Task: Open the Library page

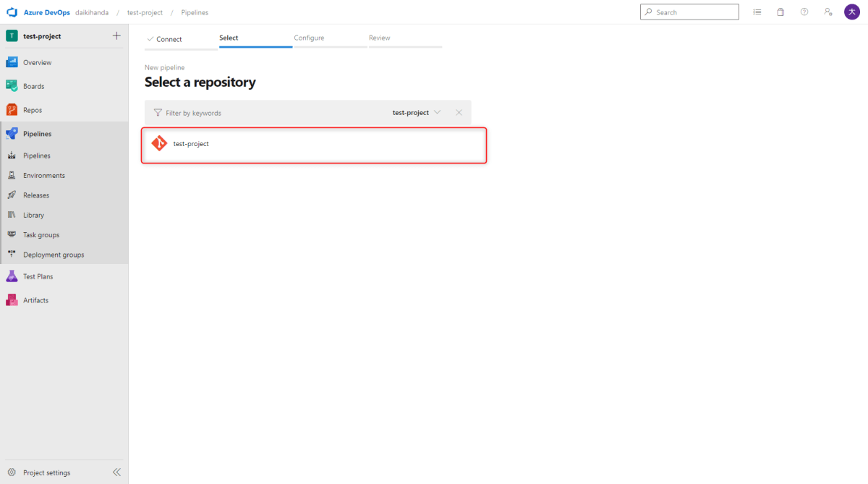Action: [x=64, y=215]
